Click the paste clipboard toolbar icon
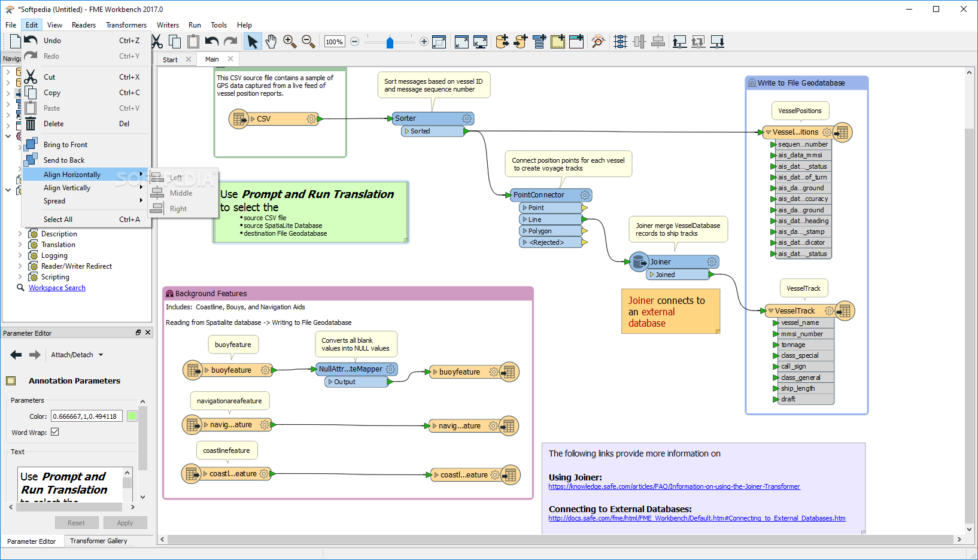Screen dimensions: 978x560 [193, 41]
